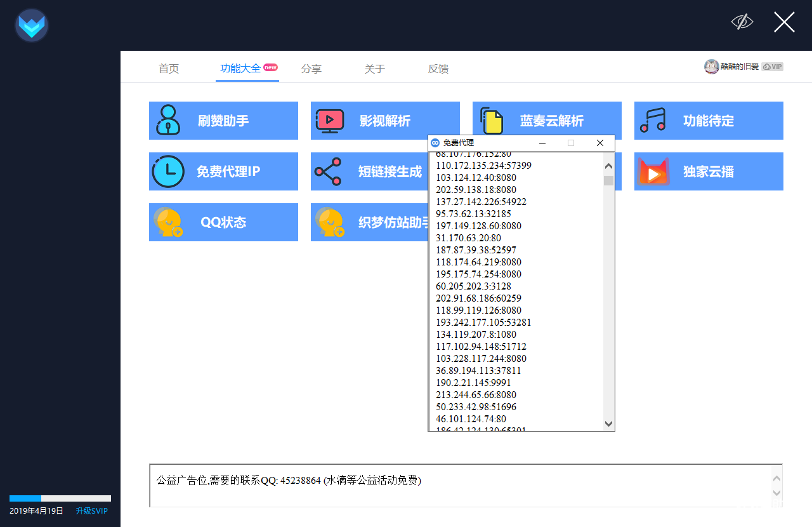Select proxy 103.228.117.244:8080

(x=481, y=359)
